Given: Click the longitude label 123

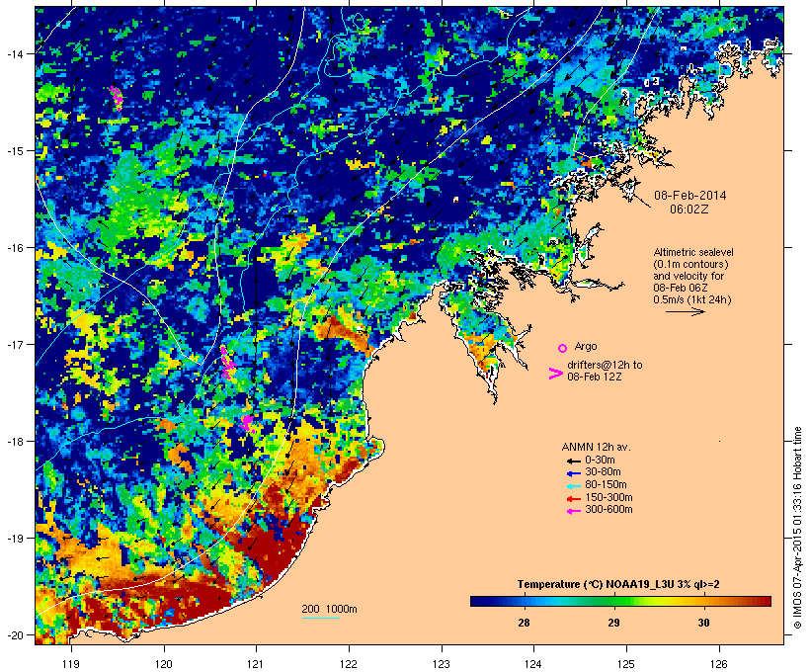Looking at the screenshot, I should (x=442, y=664).
